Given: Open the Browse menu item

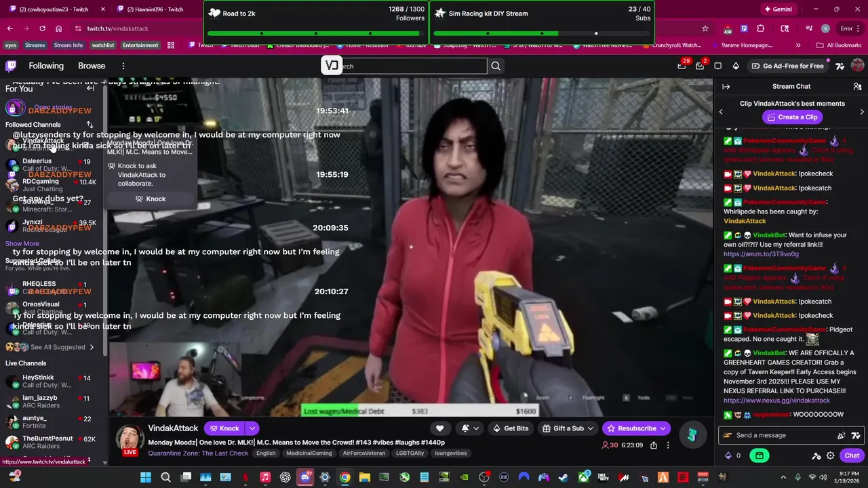Looking at the screenshot, I should click(92, 66).
